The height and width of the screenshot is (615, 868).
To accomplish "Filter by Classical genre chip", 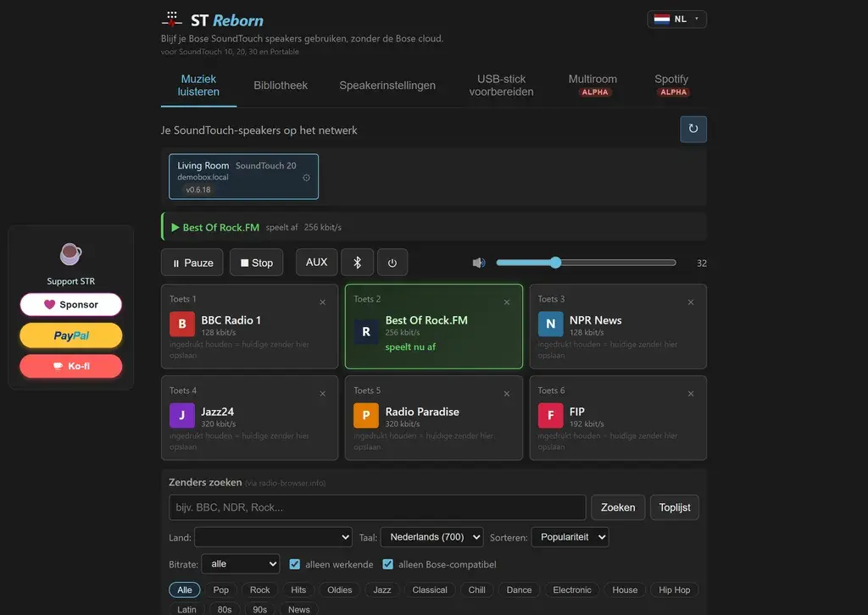I will (x=430, y=590).
